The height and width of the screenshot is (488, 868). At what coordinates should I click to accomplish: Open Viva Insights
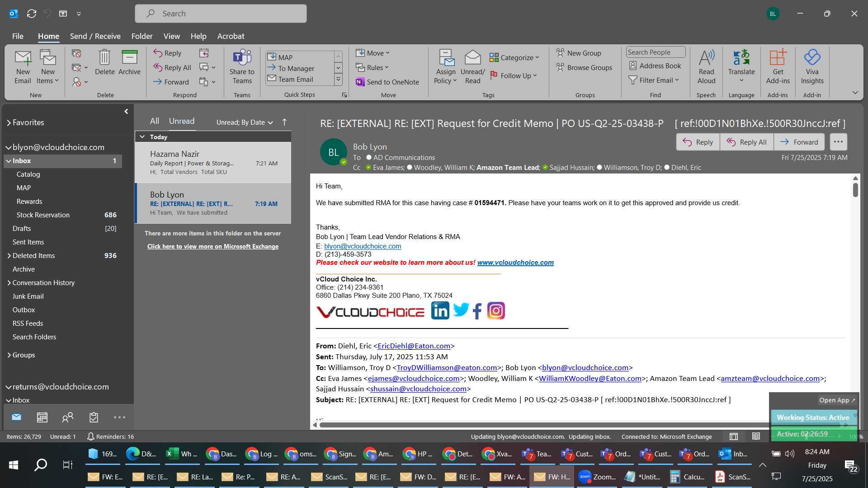(x=812, y=67)
